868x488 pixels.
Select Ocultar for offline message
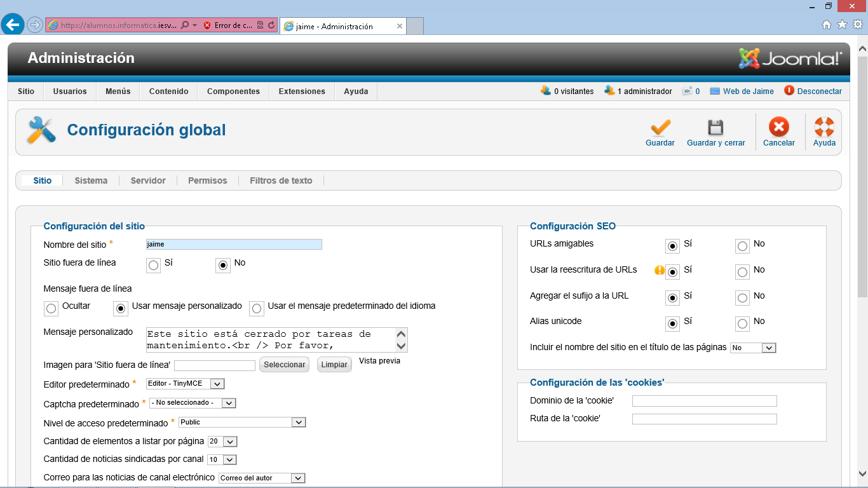(51, 309)
